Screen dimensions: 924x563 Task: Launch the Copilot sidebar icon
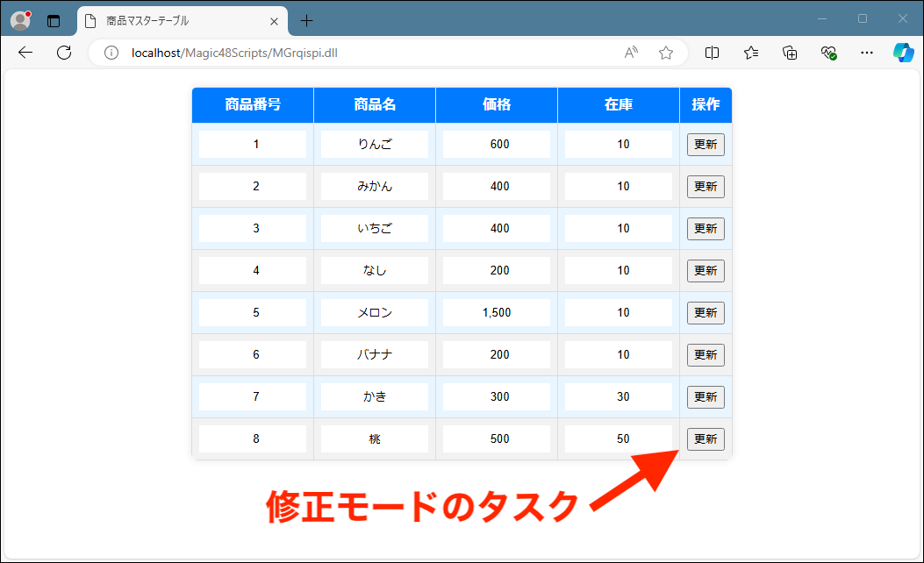903,53
